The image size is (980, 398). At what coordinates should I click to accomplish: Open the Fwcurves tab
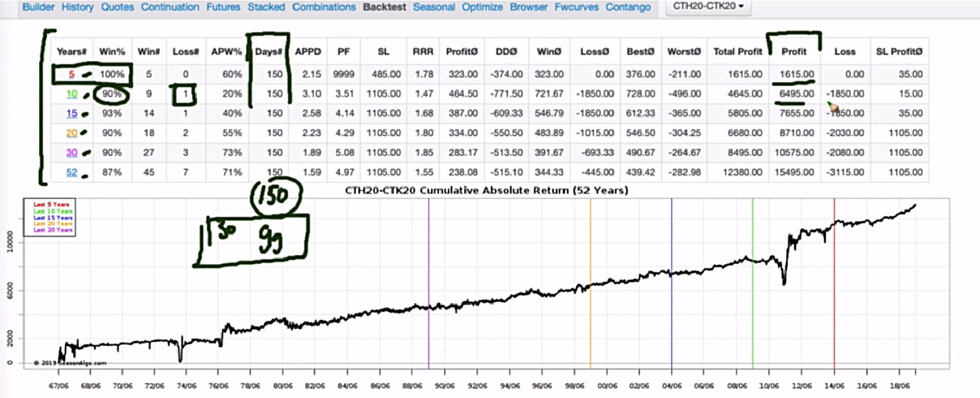(x=576, y=7)
